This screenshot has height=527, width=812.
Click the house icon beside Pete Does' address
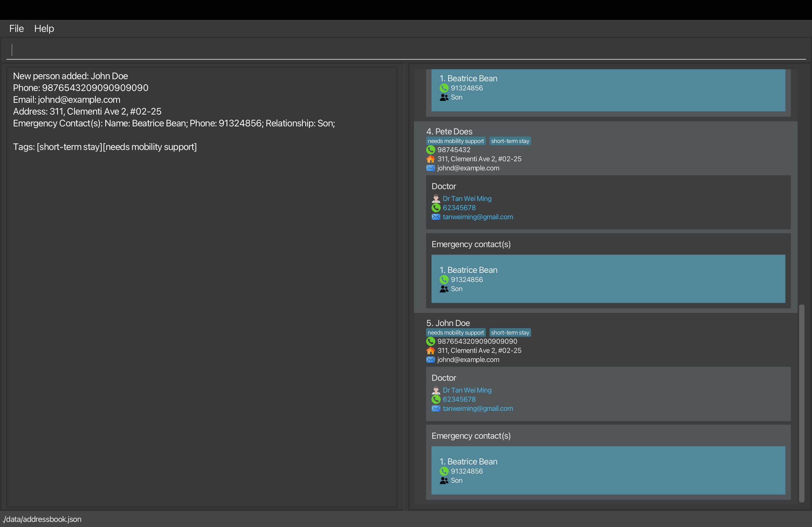[430, 159]
